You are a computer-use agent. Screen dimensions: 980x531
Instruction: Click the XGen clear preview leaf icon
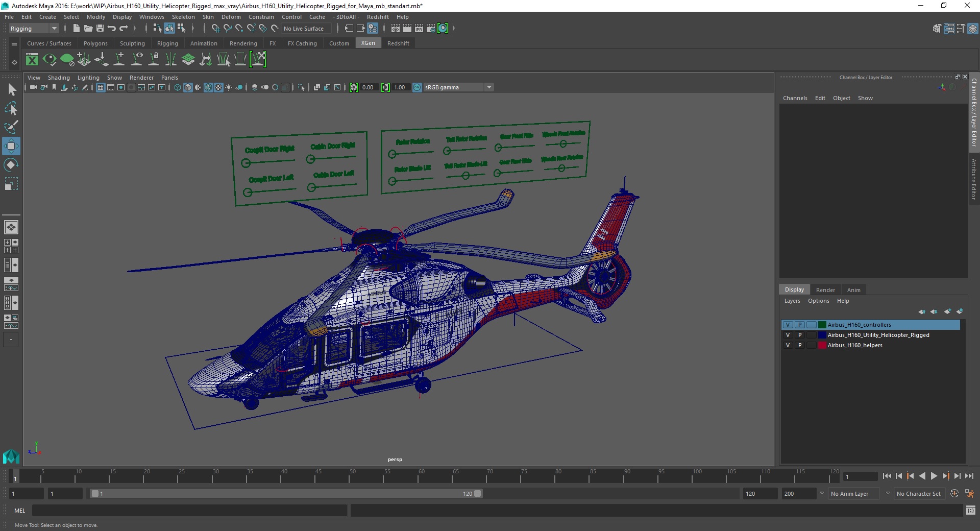tap(67, 60)
